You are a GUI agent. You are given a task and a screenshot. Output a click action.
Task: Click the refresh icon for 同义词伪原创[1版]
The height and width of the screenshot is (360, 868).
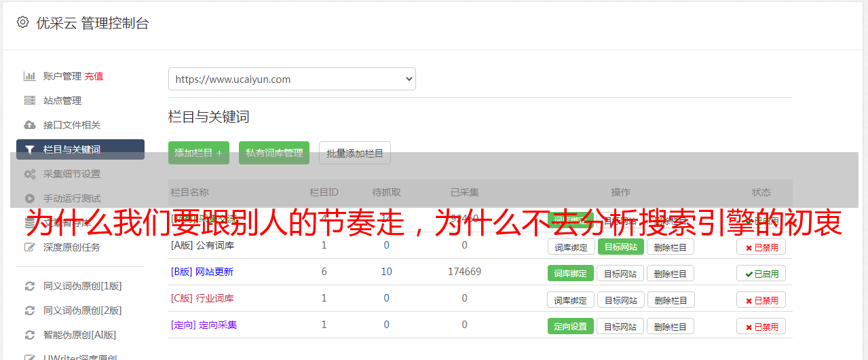pyautogui.click(x=30, y=286)
